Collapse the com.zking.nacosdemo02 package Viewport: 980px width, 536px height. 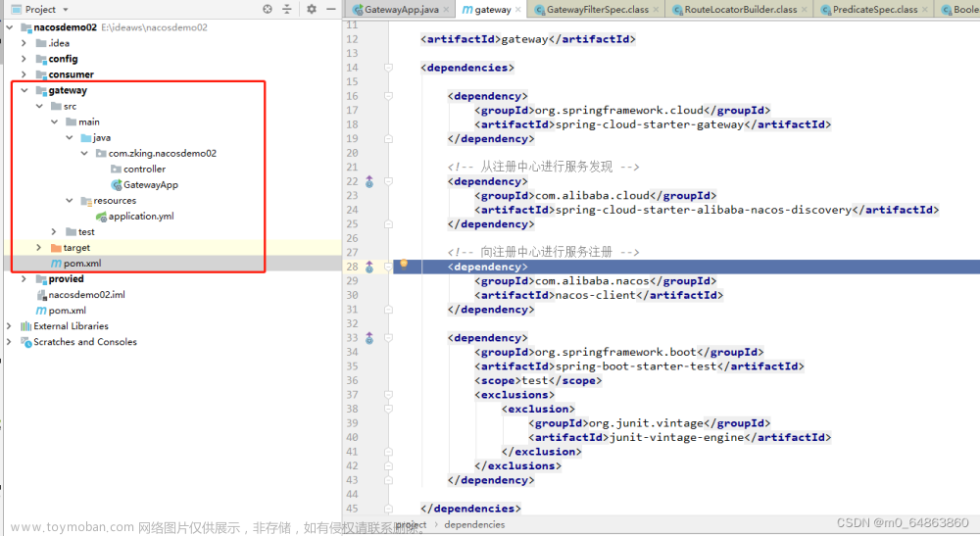pos(84,153)
